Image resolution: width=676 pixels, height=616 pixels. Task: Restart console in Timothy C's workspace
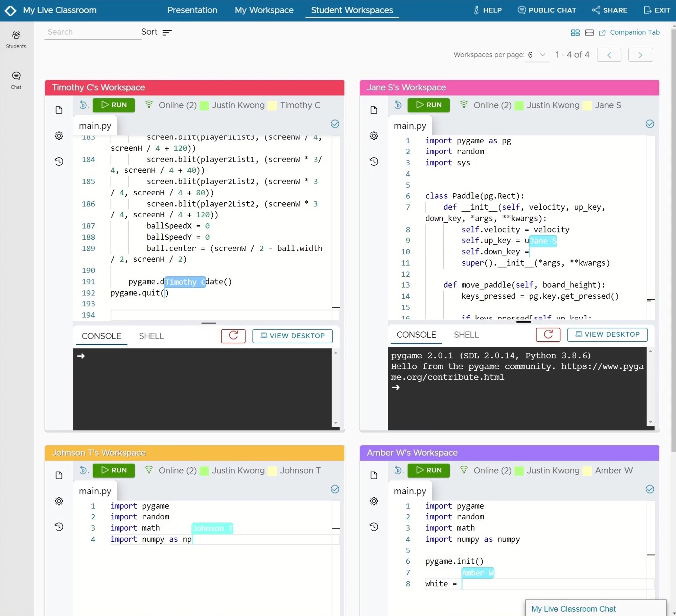point(233,336)
